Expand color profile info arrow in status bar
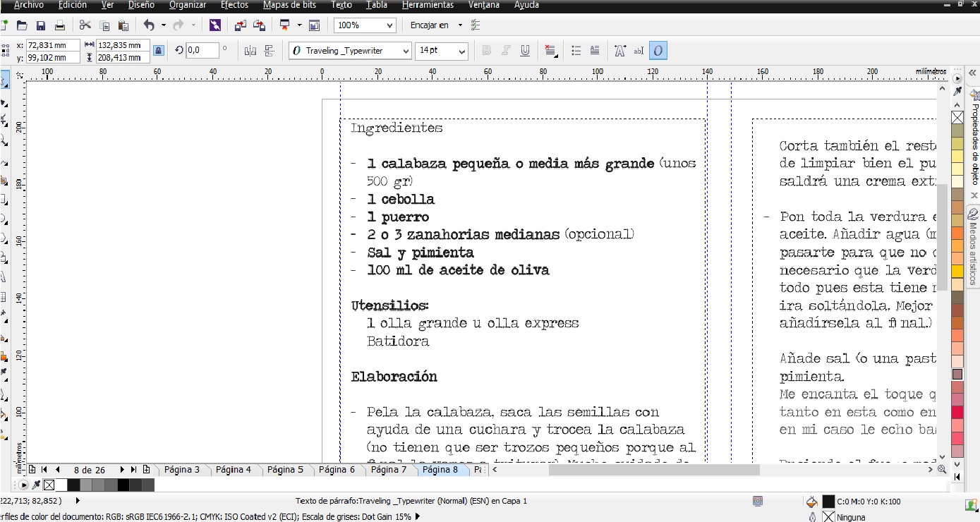 (418, 516)
